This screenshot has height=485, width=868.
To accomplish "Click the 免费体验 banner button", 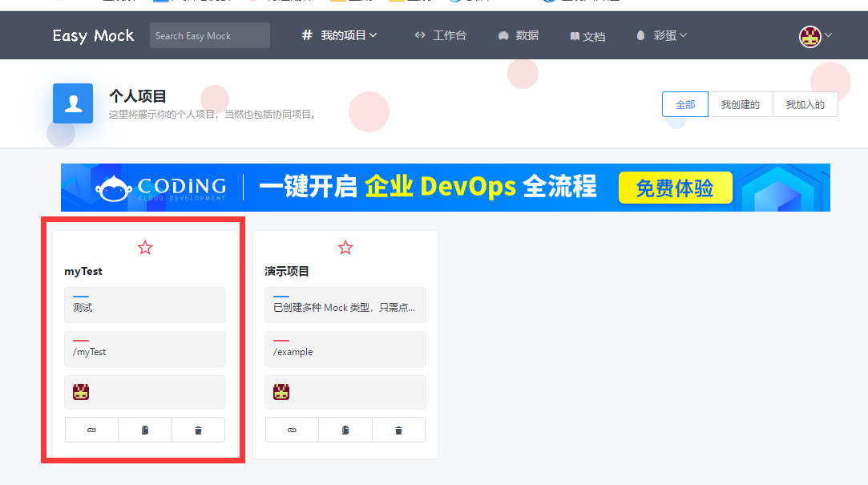I will click(675, 187).
